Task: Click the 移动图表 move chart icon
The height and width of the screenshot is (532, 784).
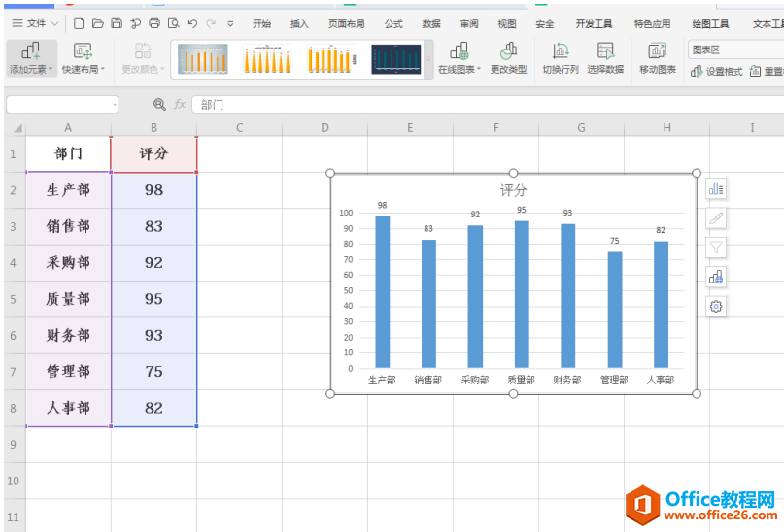Action: (658, 58)
